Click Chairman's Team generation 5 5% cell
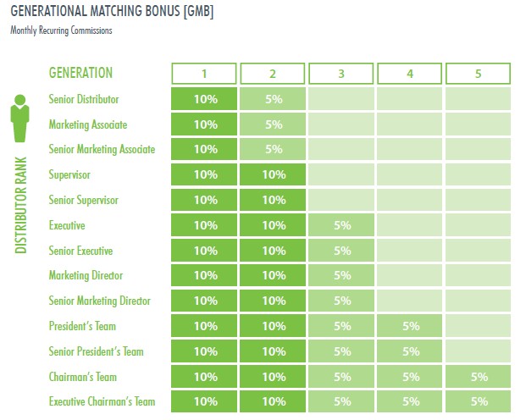 point(478,376)
